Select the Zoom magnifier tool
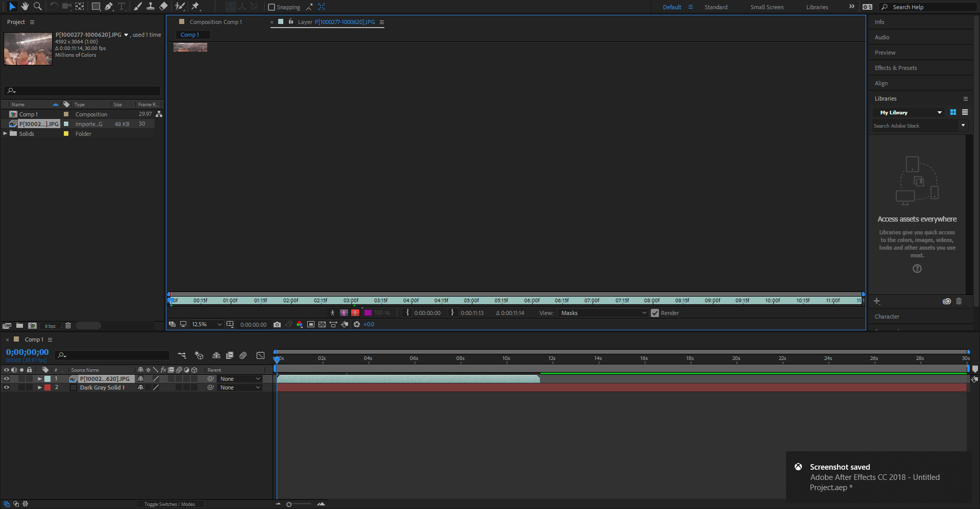Image resolution: width=980 pixels, height=509 pixels. pyautogui.click(x=37, y=7)
